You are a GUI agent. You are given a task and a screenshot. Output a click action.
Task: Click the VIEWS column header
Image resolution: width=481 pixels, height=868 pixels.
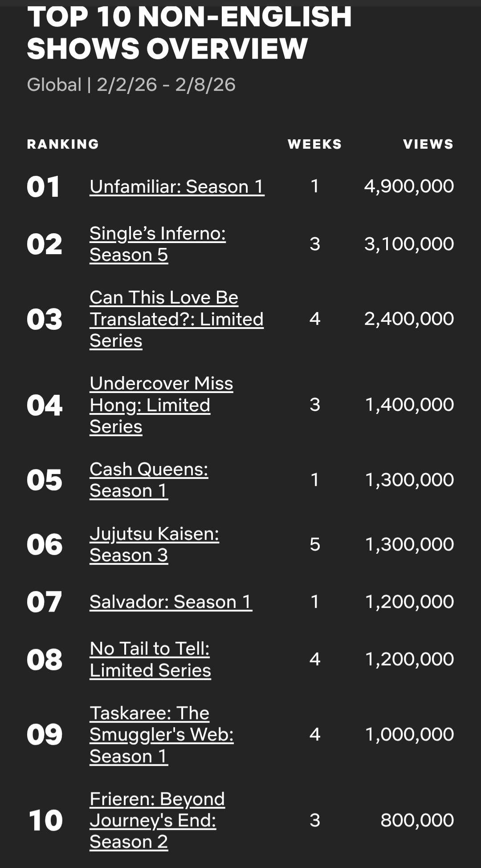[428, 144]
